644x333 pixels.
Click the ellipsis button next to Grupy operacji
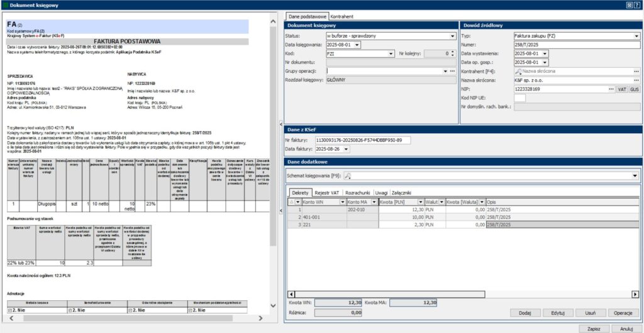[x=453, y=72]
